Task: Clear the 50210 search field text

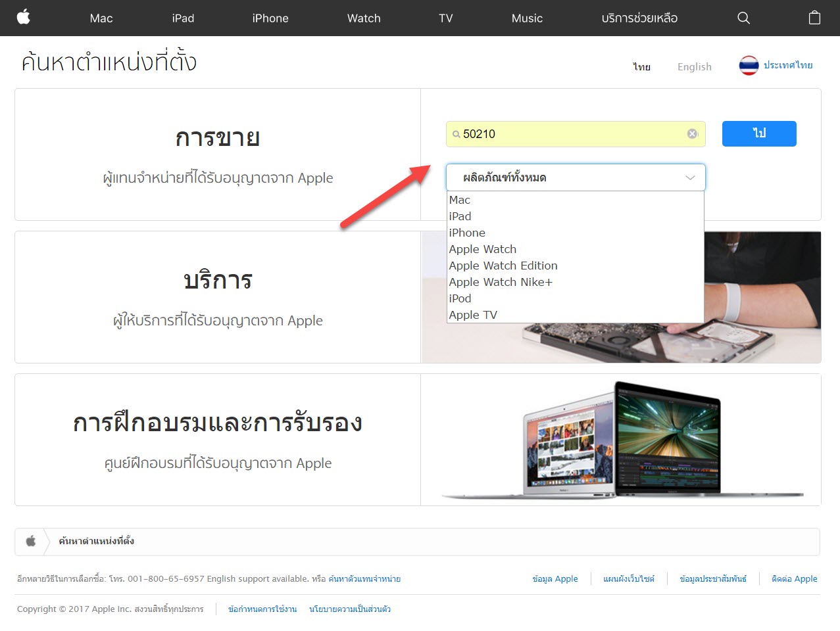Action: pos(692,134)
